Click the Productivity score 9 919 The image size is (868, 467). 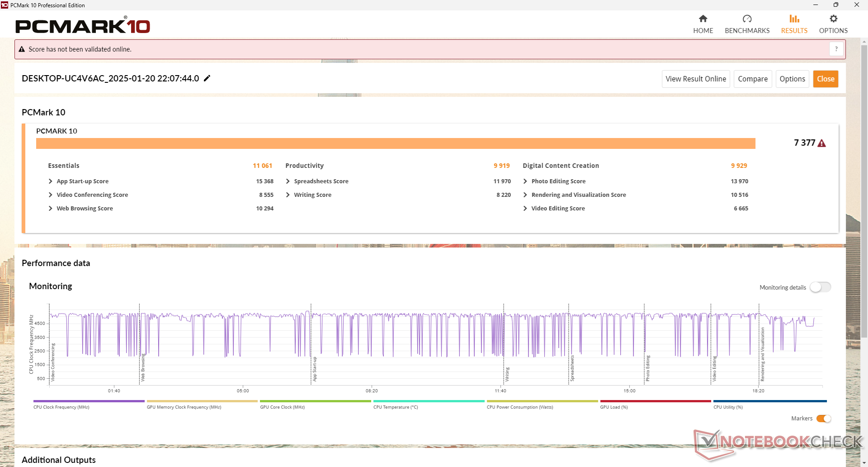pyautogui.click(x=501, y=166)
